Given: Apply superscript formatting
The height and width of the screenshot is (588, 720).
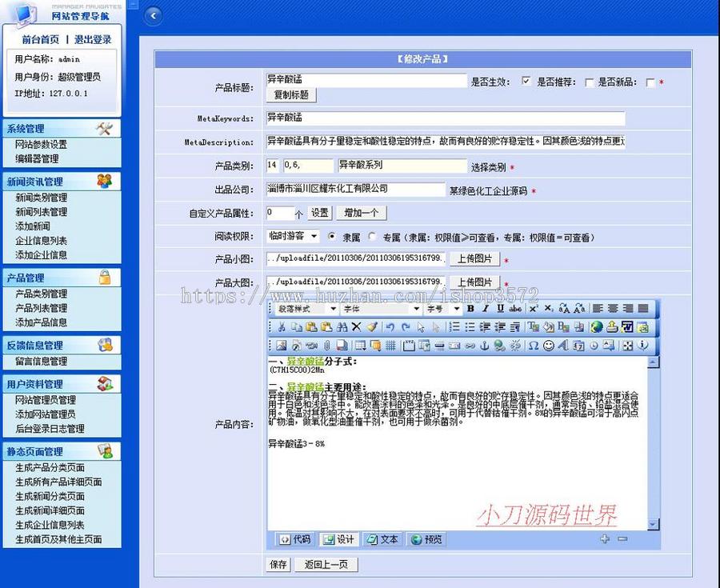Looking at the screenshot, I should click(x=533, y=309).
